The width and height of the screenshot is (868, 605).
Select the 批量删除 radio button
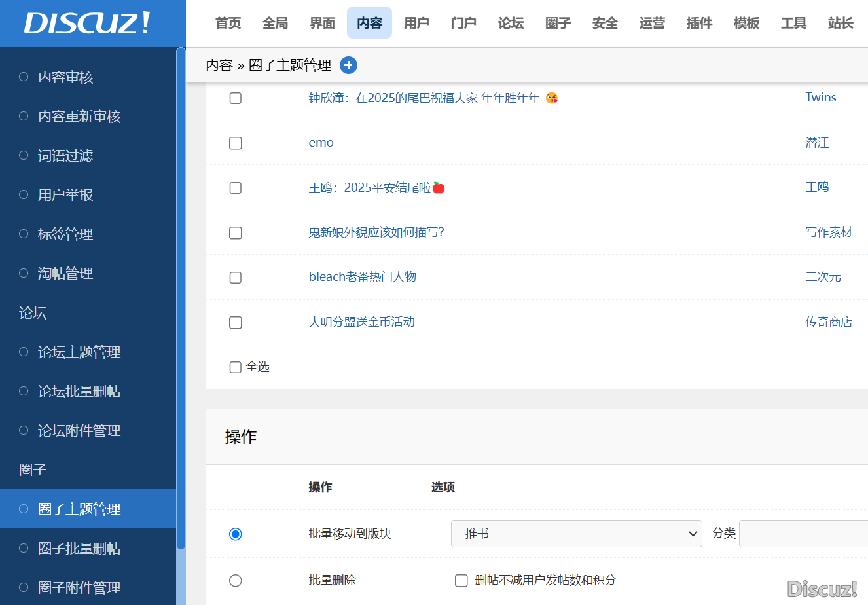(236, 581)
